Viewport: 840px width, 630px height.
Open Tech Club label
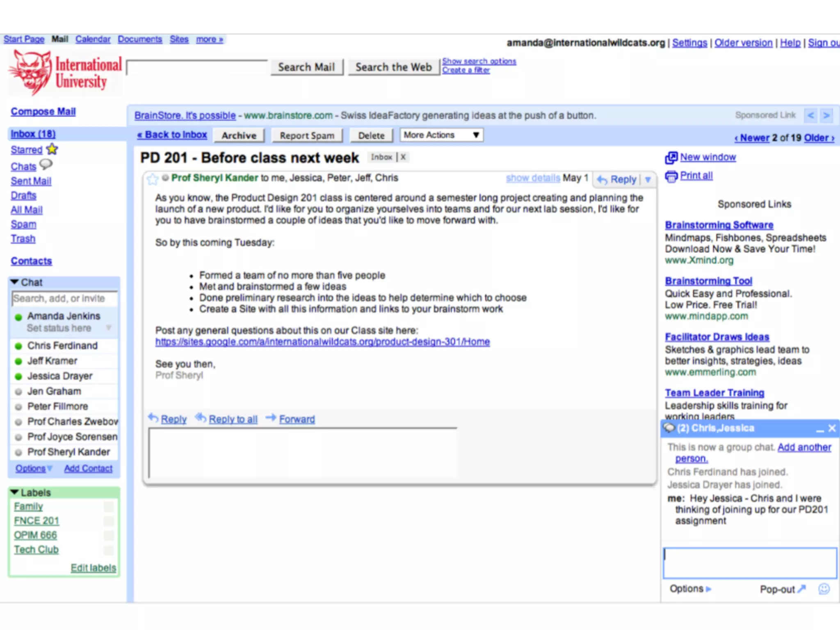37,550
